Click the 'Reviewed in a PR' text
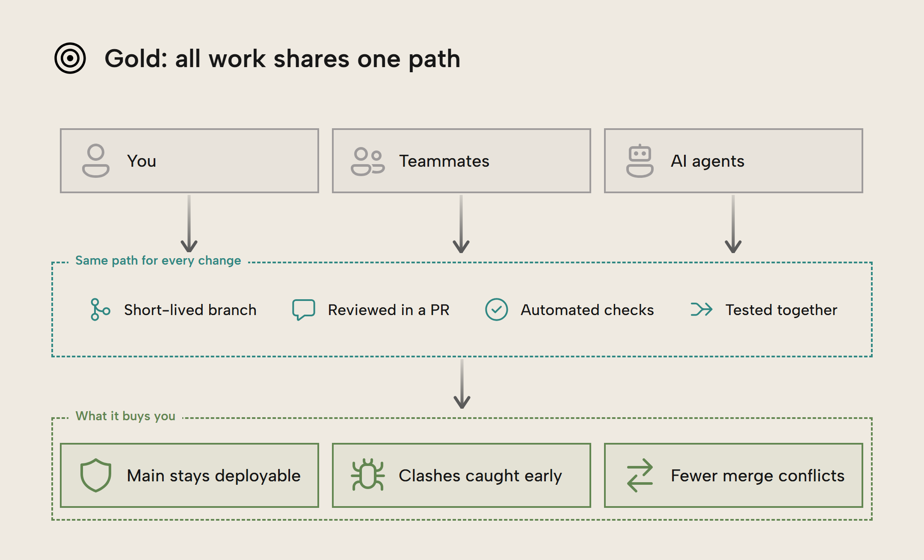This screenshot has width=924, height=560. click(x=389, y=310)
